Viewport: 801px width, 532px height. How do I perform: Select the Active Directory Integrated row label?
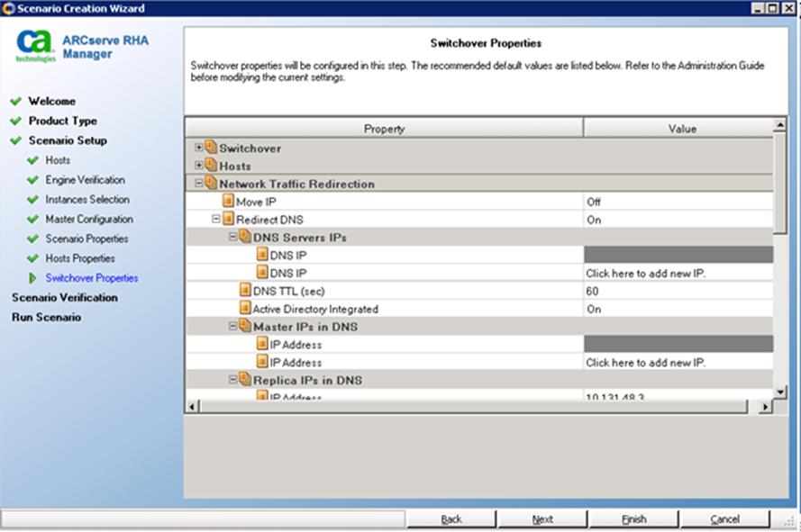315,309
